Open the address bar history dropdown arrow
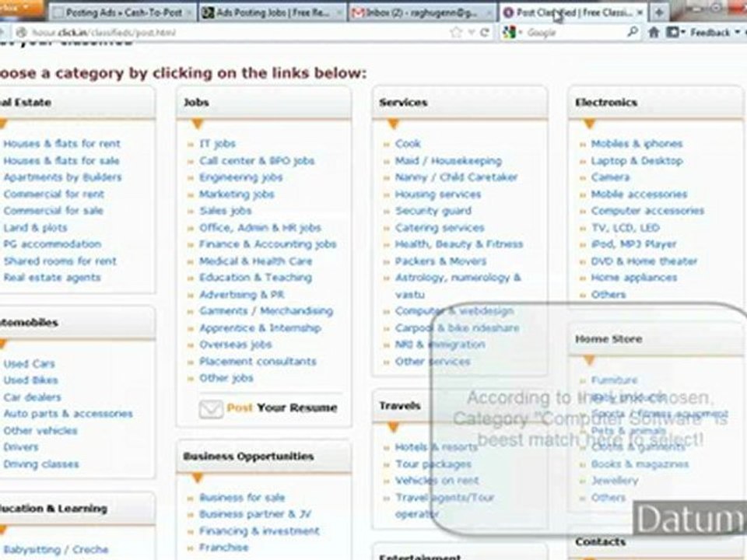The width and height of the screenshot is (747, 560). click(x=472, y=33)
